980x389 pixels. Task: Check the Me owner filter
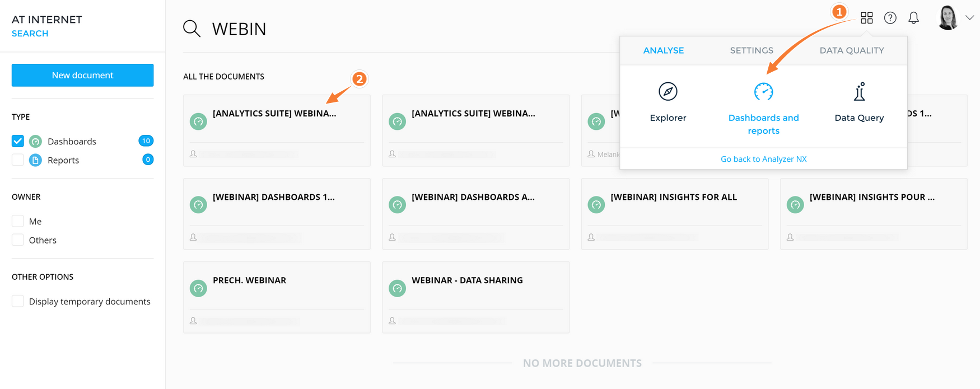(x=18, y=221)
